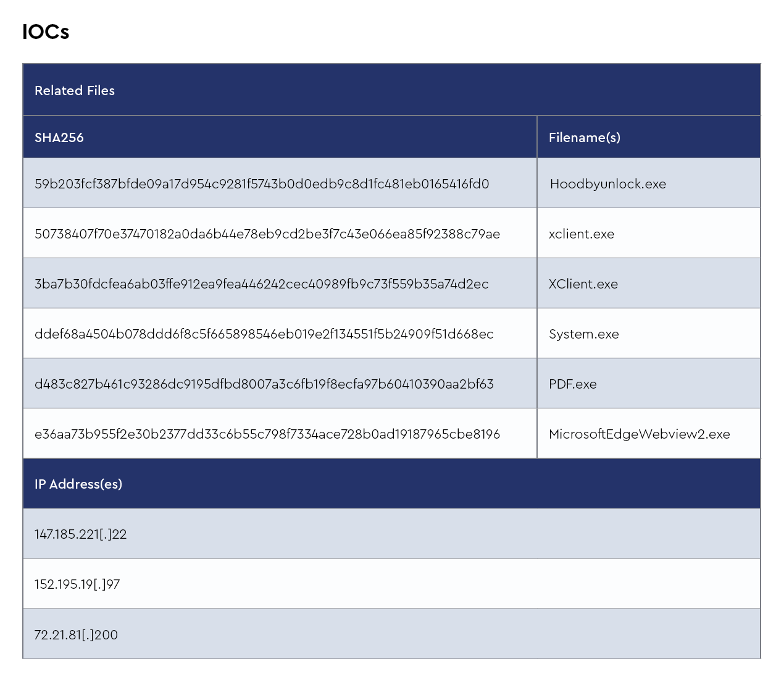The width and height of the screenshot is (784, 682).
Task: Select the IP address 72.21.81[.]200
Action: 76,635
